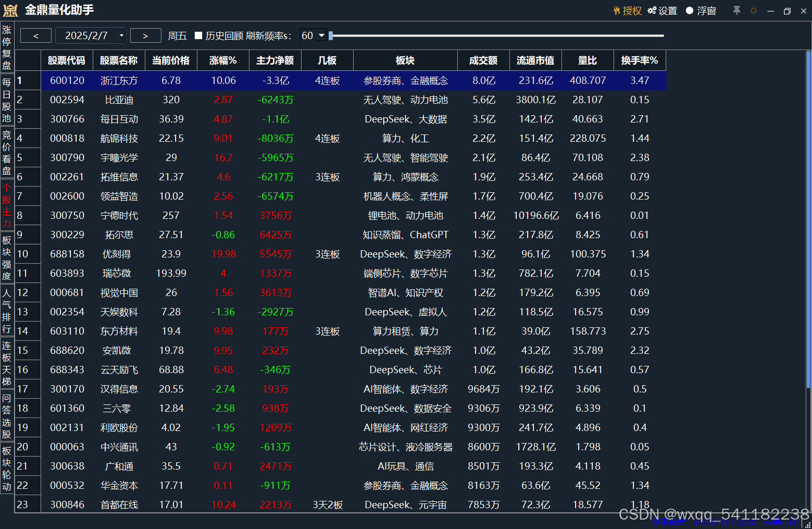
Task: Switch to 涨停复盘 side tab
Action: pos(7,47)
